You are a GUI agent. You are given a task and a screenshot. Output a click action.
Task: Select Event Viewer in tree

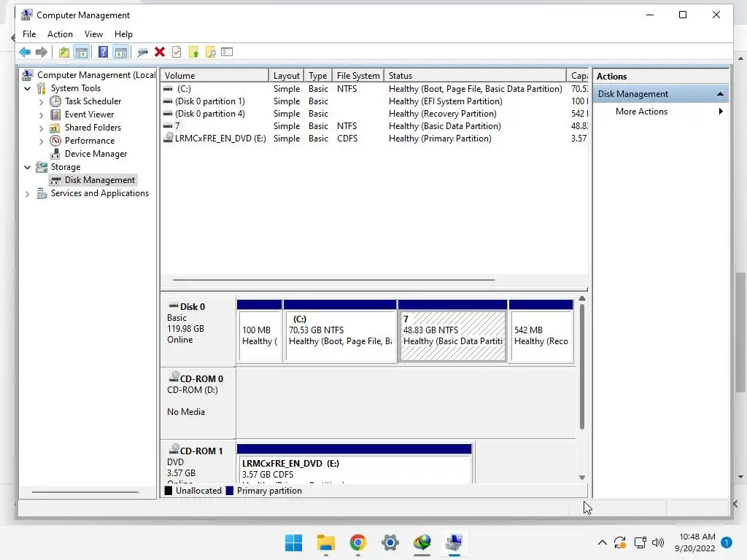click(89, 114)
